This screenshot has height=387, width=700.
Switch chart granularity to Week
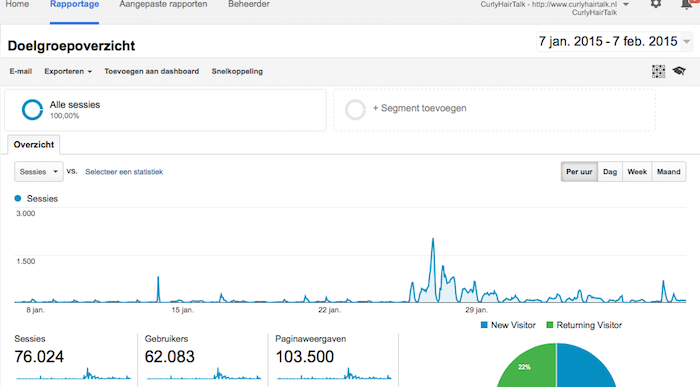tap(637, 172)
